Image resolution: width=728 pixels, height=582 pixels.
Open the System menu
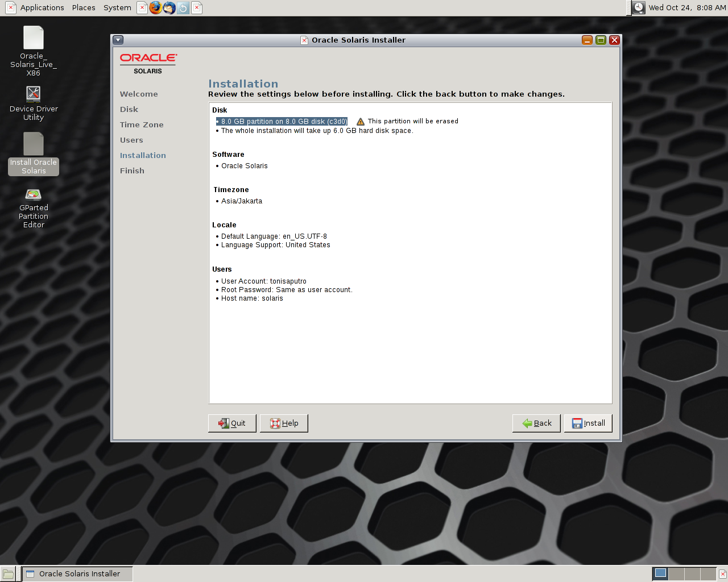tap(117, 7)
